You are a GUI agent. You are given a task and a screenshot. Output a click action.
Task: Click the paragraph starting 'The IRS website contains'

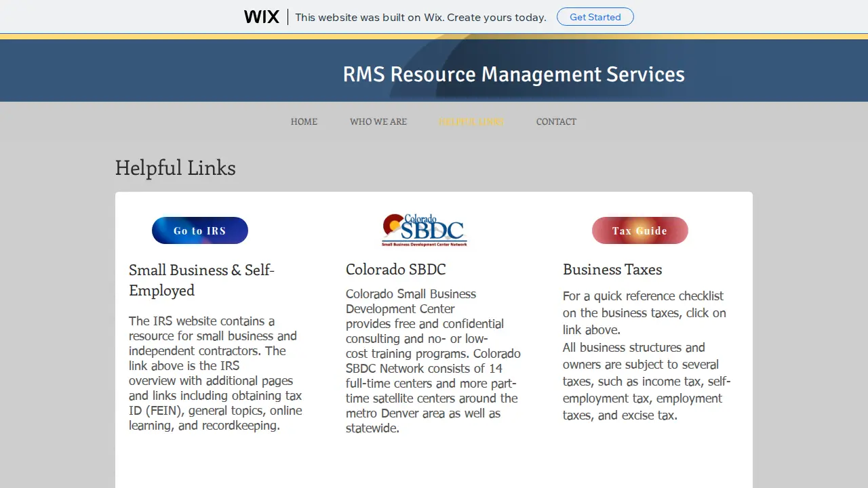pos(216,373)
